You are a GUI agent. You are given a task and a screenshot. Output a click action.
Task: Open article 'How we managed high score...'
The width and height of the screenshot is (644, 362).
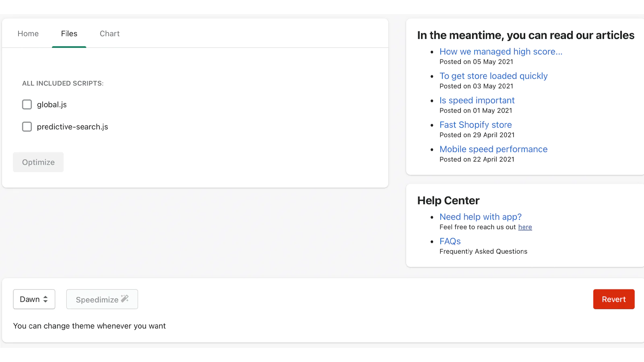click(501, 51)
